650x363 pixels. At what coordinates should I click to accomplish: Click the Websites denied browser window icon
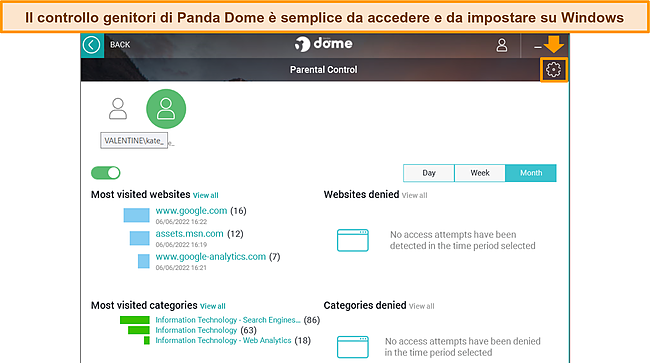(x=353, y=240)
